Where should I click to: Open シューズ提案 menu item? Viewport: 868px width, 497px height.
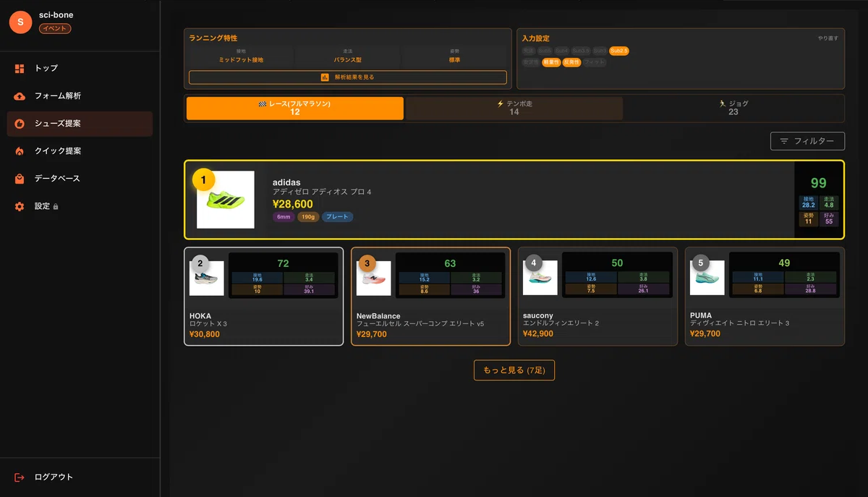pos(80,124)
